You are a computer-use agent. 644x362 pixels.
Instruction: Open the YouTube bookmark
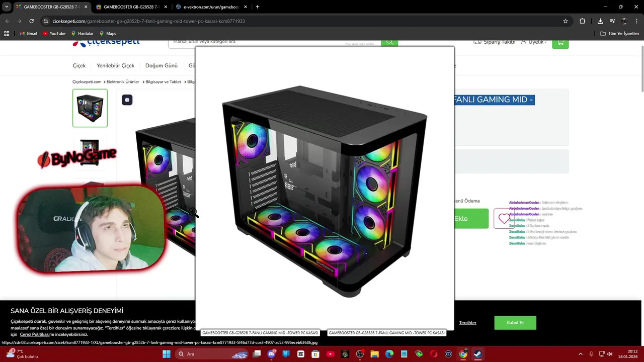click(x=54, y=33)
